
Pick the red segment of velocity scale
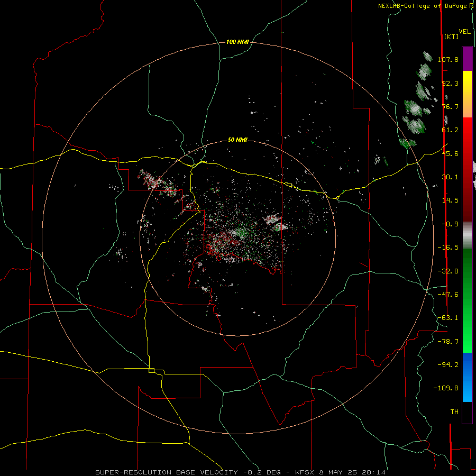point(467,169)
